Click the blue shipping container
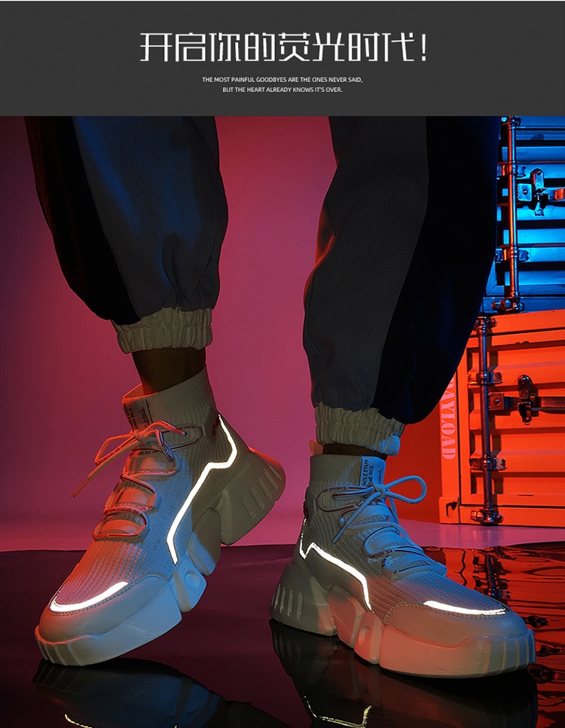The width and height of the screenshot is (565, 728). coord(527,211)
